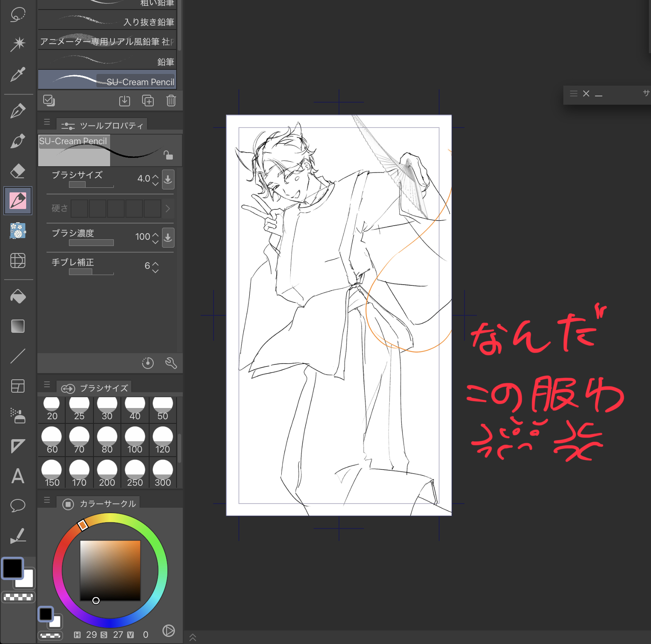Select the Auto select magic wand tool
The width and height of the screenshot is (651, 644).
[x=17, y=44]
